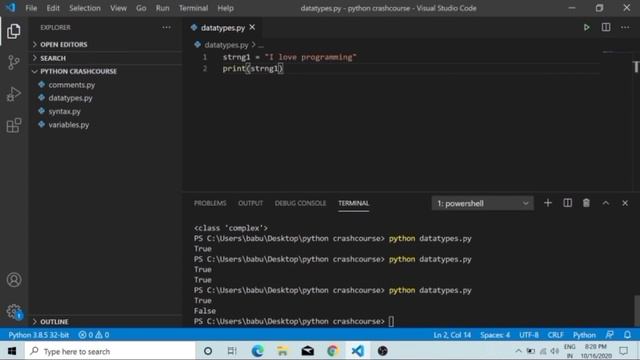Viewport: 640px width, 360px height.
Task: Close the datatypes.py editor tab
Action: tap(252, 27)
